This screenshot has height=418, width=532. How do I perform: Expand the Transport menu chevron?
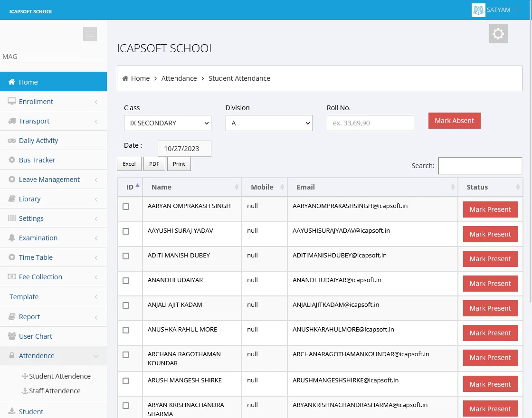(96, 121)
